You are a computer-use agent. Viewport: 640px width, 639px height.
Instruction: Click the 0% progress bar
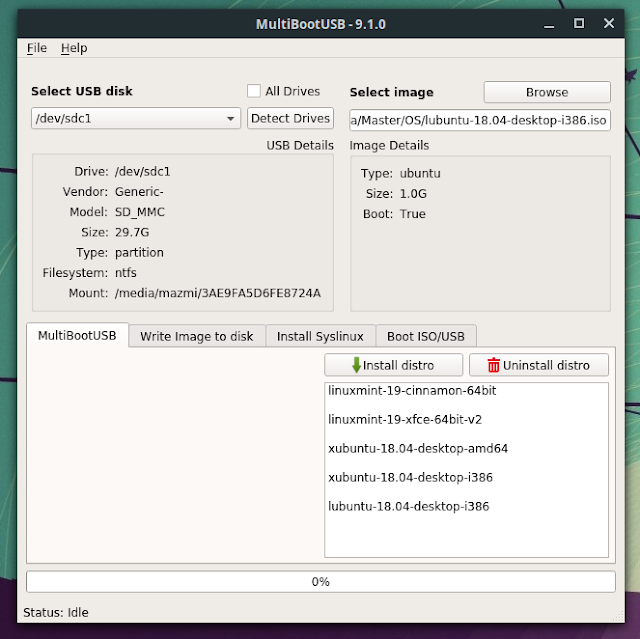320,581
